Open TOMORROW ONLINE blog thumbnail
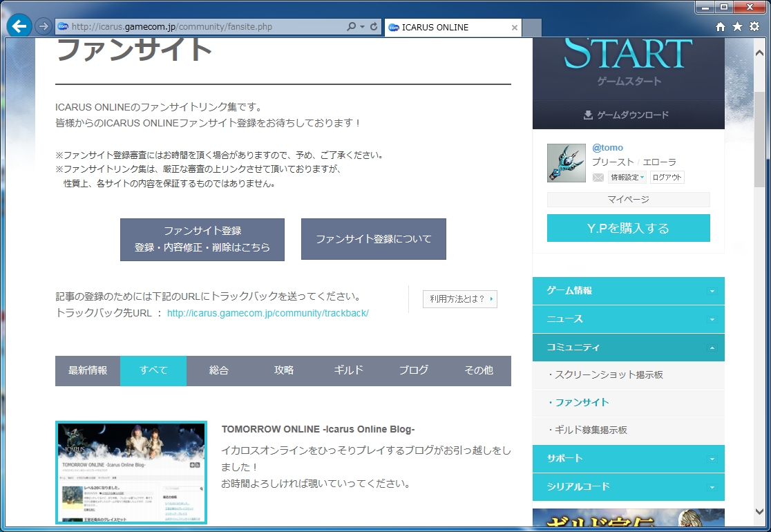 click(x=131, y=473)
